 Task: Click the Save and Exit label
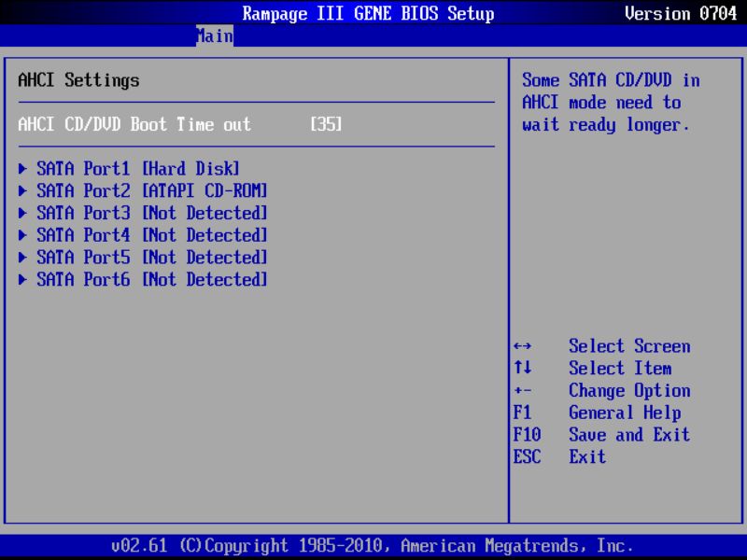(x=629, y=435)
